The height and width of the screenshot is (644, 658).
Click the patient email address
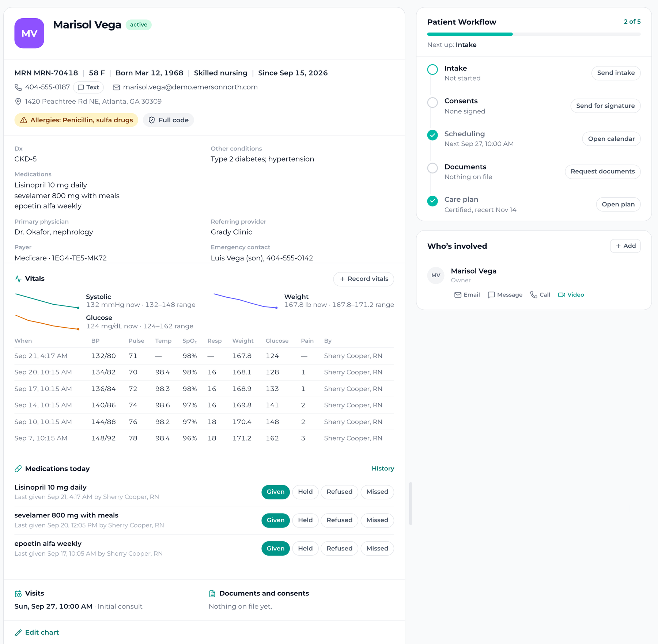click(x=190, y=87)
